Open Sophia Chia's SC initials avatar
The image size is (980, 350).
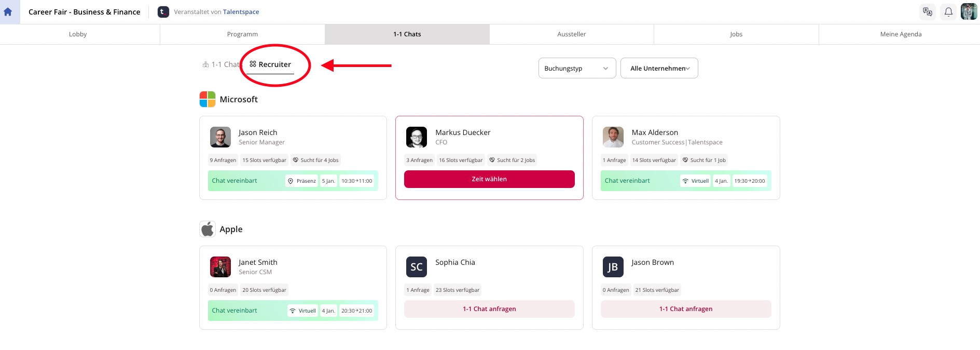417,267
